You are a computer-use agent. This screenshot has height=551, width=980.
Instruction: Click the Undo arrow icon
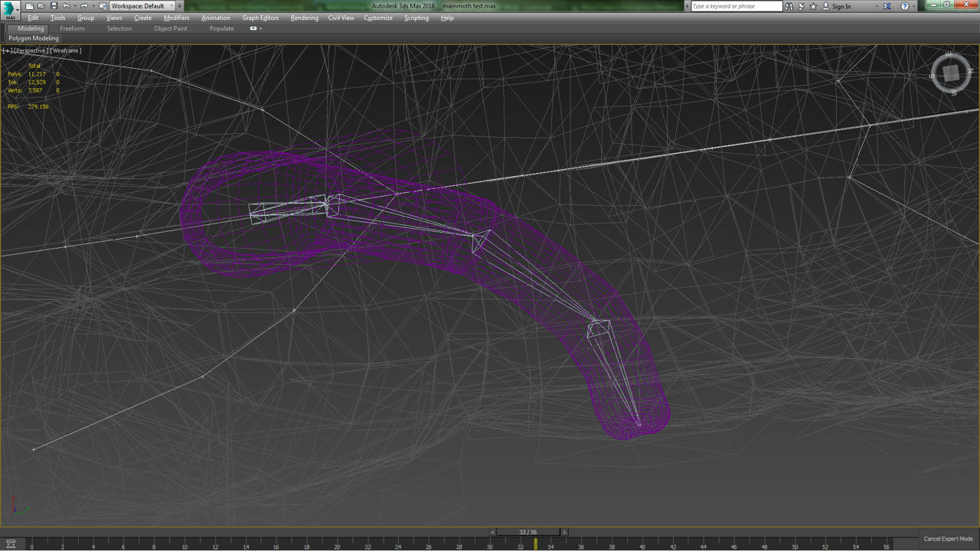click(x=66, y=6)
